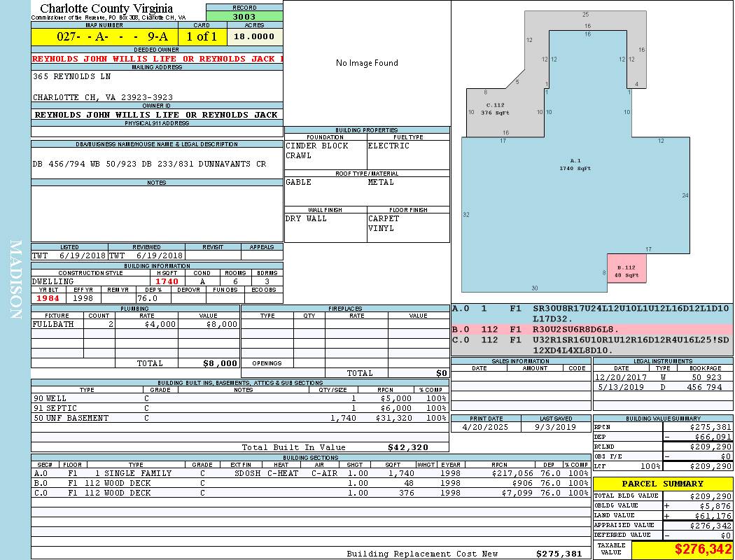The height and width of the screenshot is (560, 735).
Task: Click the A.0 Single Family building section row
Action: click(x=311, y=473)
